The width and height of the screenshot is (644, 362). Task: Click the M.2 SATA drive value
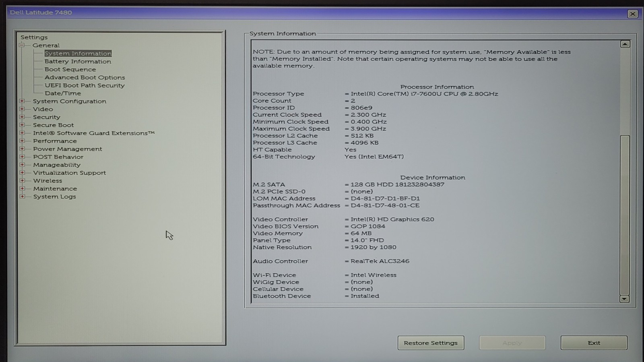point(397,184)
